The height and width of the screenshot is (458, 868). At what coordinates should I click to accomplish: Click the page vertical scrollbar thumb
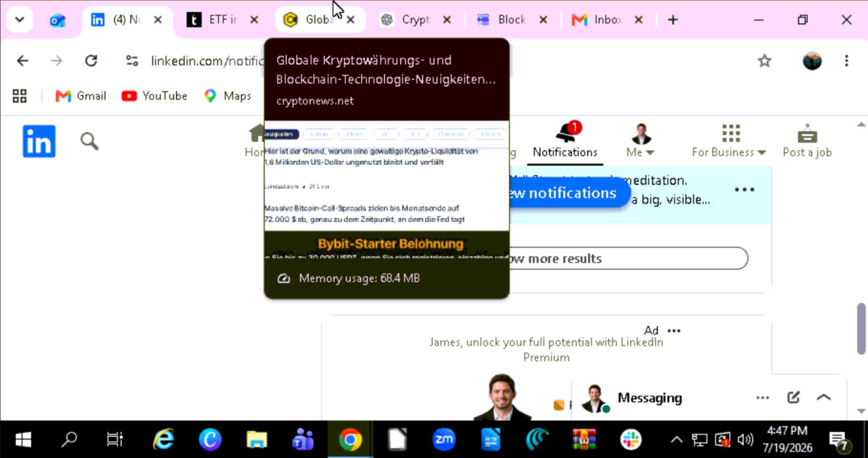tap(861, 329)
